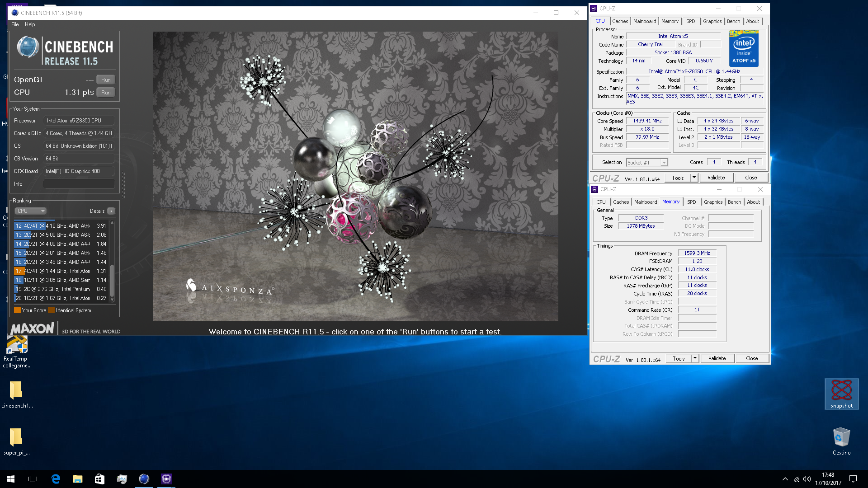Click the Your Score orange swatch
This screenshot has width=868, height=488.
coord(17,310)
